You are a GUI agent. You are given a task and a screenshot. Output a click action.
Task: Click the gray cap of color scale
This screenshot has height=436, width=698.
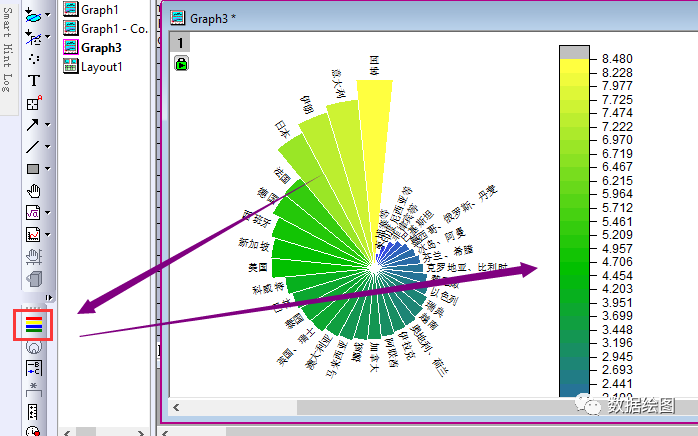574,53
